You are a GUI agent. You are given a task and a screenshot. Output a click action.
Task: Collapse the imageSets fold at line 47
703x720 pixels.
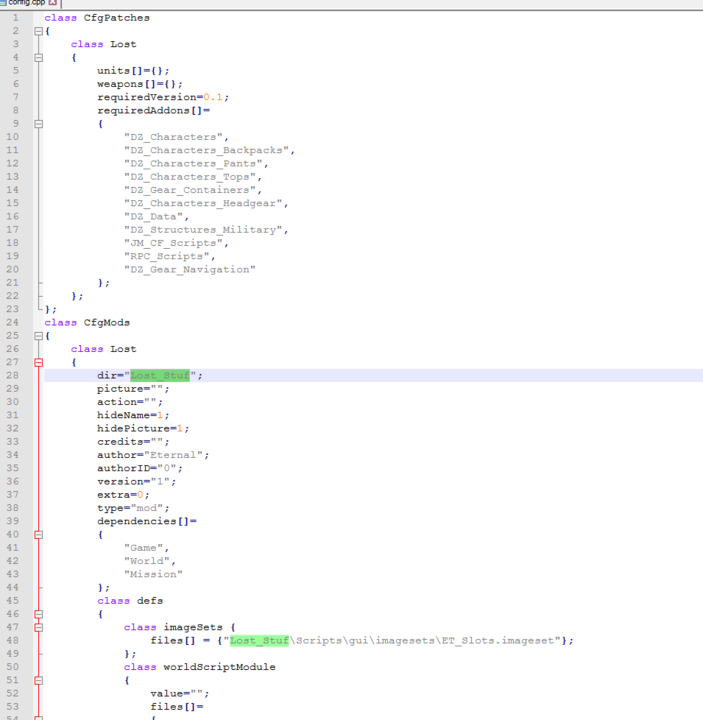39,628
